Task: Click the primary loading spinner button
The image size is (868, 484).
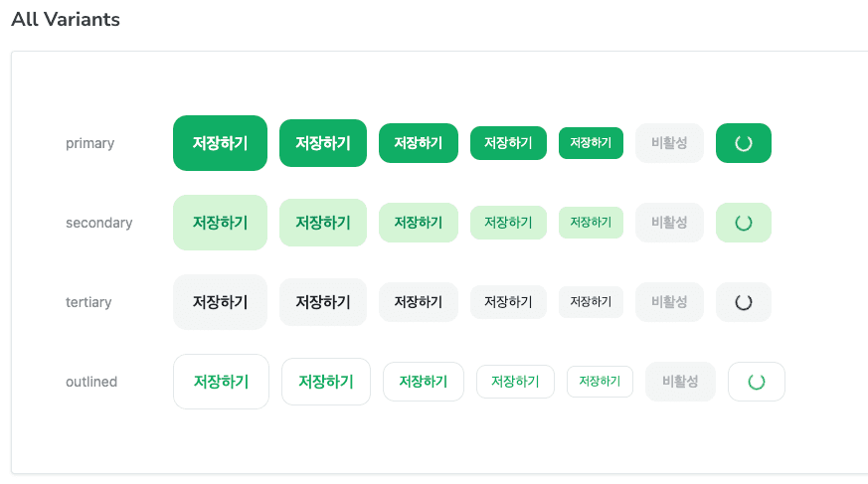Action: (744, 143)
